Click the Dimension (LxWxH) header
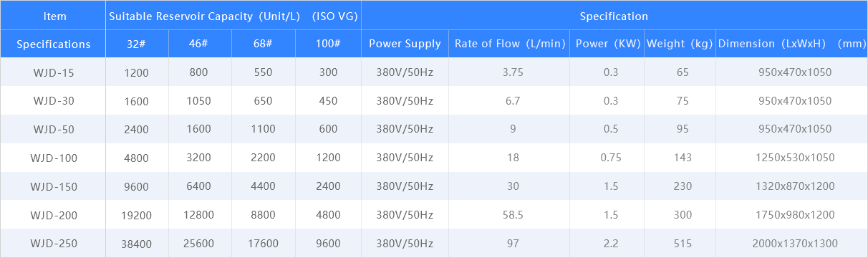Image resolution: width=868 pixels, height=258 pixels. point(792,44)
